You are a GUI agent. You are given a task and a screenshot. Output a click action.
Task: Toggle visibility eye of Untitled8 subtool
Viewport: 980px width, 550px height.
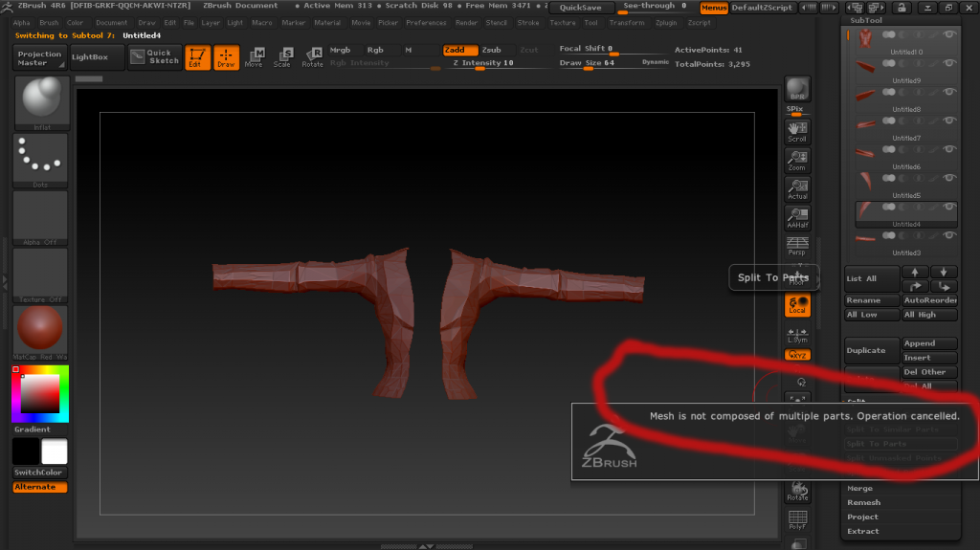[948, 92]
